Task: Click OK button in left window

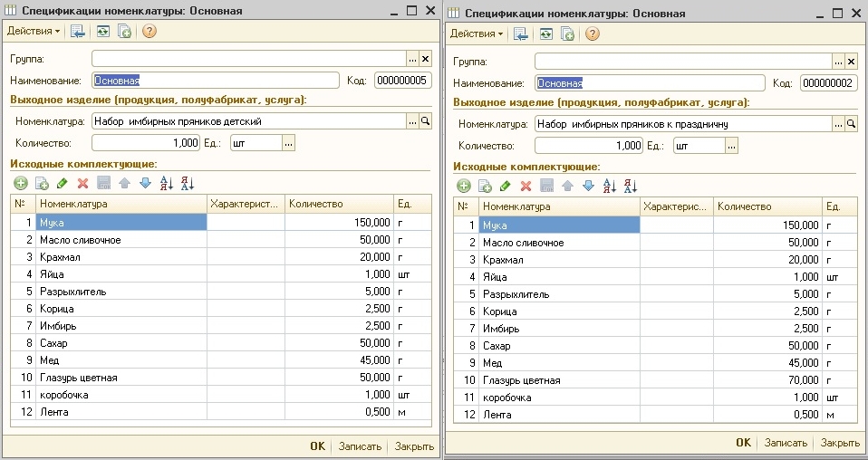Action: (x=318, y=446)
